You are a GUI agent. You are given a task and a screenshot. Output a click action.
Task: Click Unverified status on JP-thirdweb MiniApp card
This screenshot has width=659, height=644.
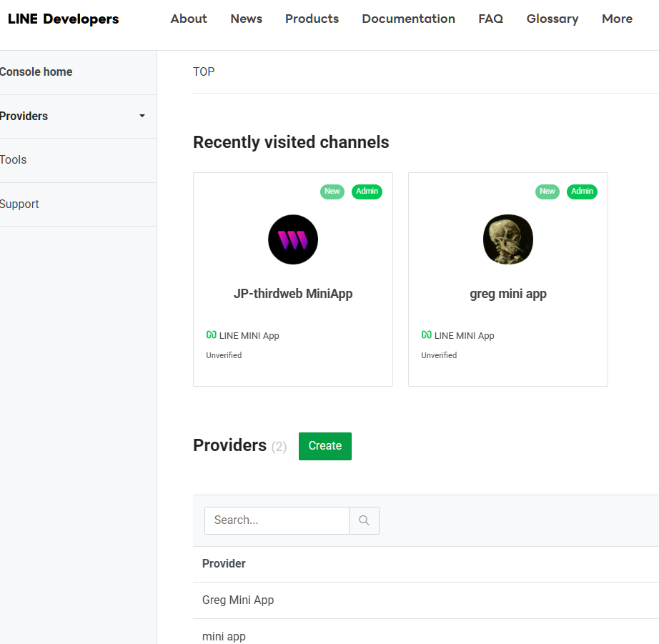pyautogui.click(x=224, y=355)
